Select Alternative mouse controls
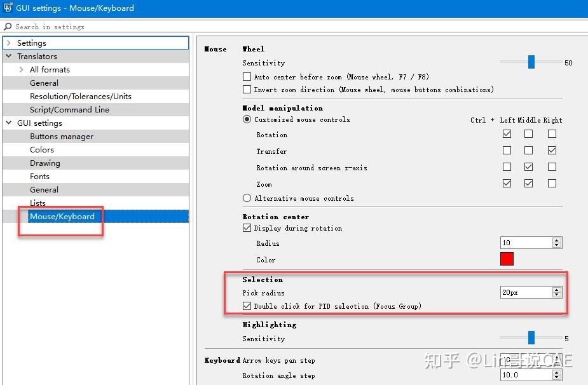Image resolution: width=588 pixels, height=385 pixels. pyautogui.click(x=246, y=198)
